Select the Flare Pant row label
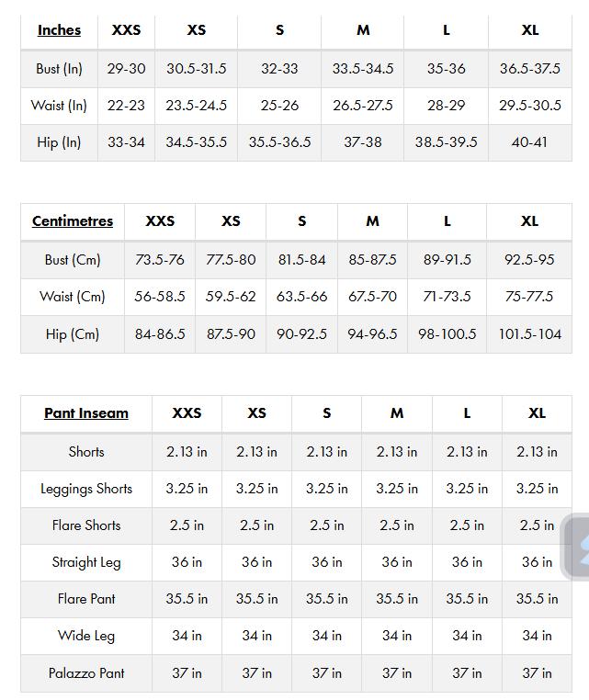This screenshot has height=700, width=589. [86, 599]
